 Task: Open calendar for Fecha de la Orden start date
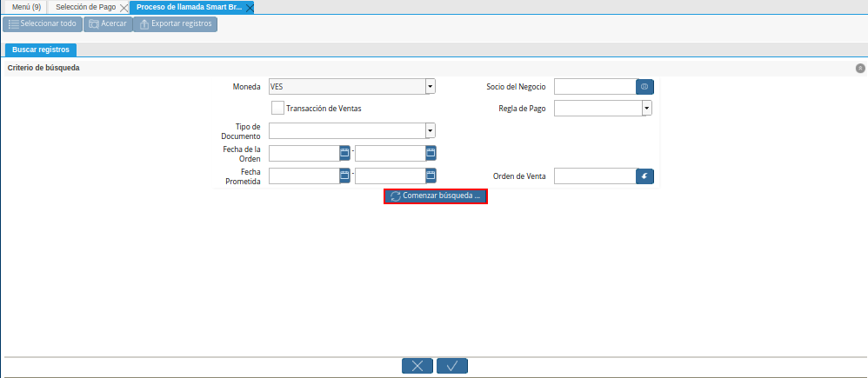344,153
